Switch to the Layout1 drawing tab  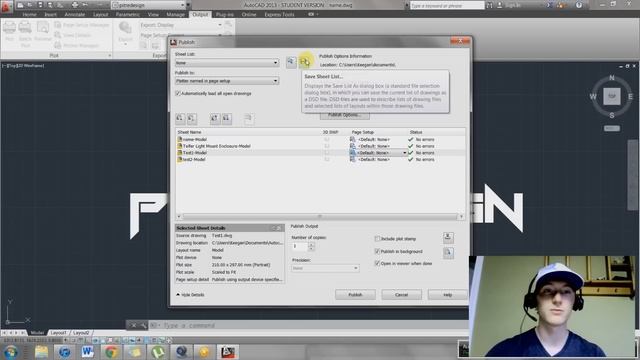58,333
